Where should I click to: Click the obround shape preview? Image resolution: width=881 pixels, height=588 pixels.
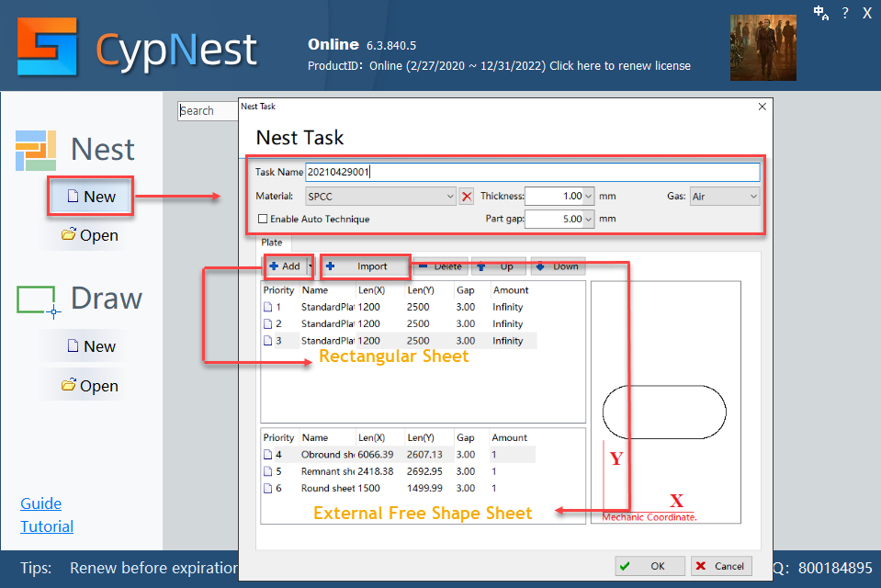pyautogui.click(x=664, y=412)
